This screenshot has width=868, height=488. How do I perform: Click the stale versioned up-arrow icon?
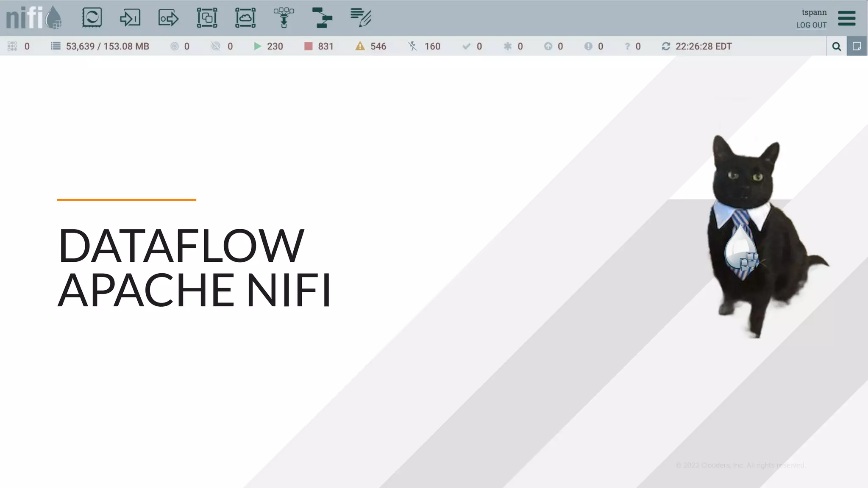coord(548,46)
